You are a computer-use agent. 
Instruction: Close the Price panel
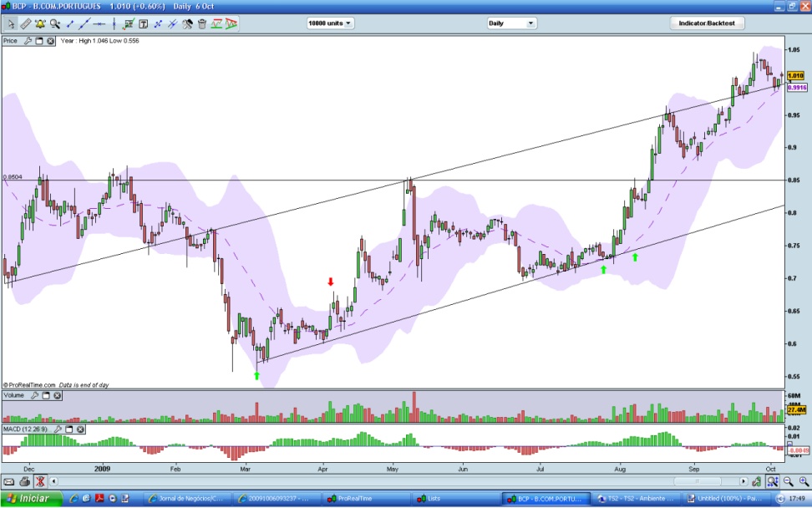pyautogui.click(x=50, y=41)
